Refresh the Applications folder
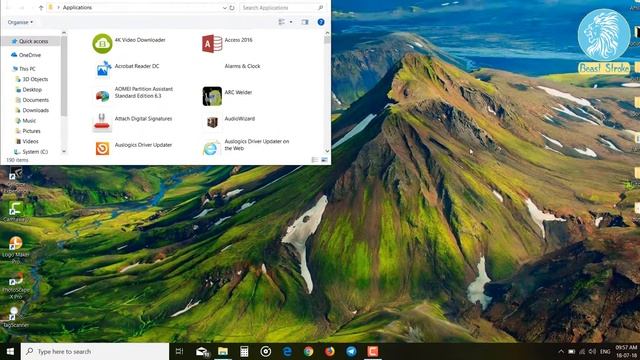 (x=232, y=8)
